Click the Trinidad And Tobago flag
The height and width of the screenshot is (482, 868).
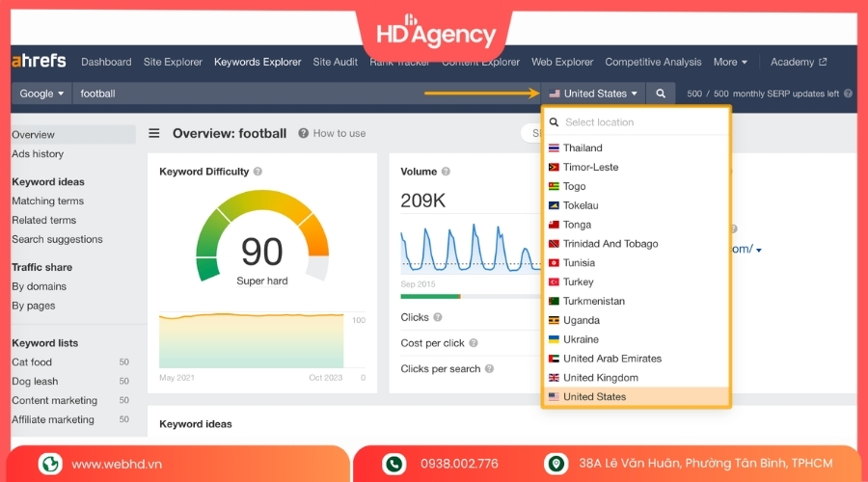tap(554, 244)
